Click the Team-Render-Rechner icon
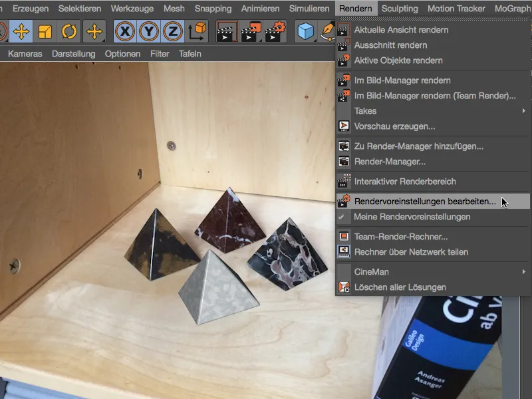This screenshot has width=532, height=399. 344,237
